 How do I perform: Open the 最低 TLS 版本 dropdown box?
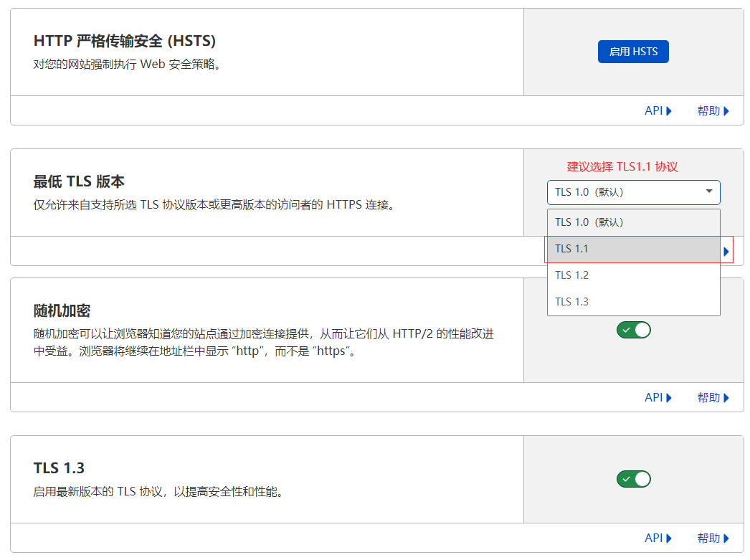(x=633, y=192)
